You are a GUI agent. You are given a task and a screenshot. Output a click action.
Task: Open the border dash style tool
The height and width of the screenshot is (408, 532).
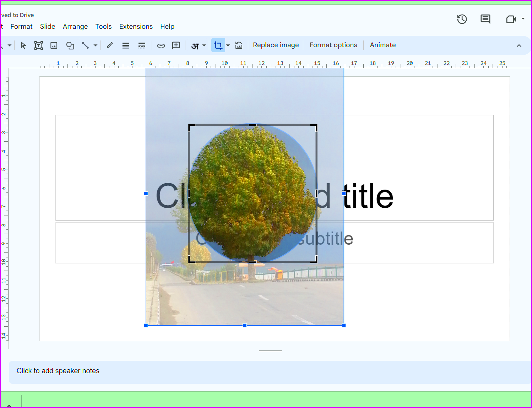[142, 45]
